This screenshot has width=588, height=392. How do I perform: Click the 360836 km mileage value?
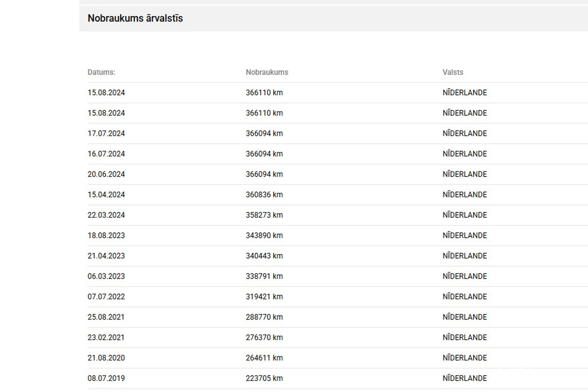(264, 195)
